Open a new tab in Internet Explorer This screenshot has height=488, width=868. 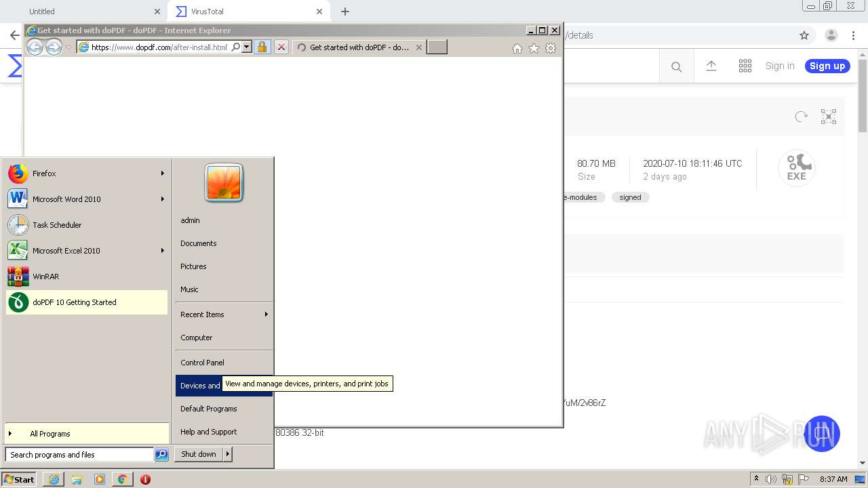point(437,47)
